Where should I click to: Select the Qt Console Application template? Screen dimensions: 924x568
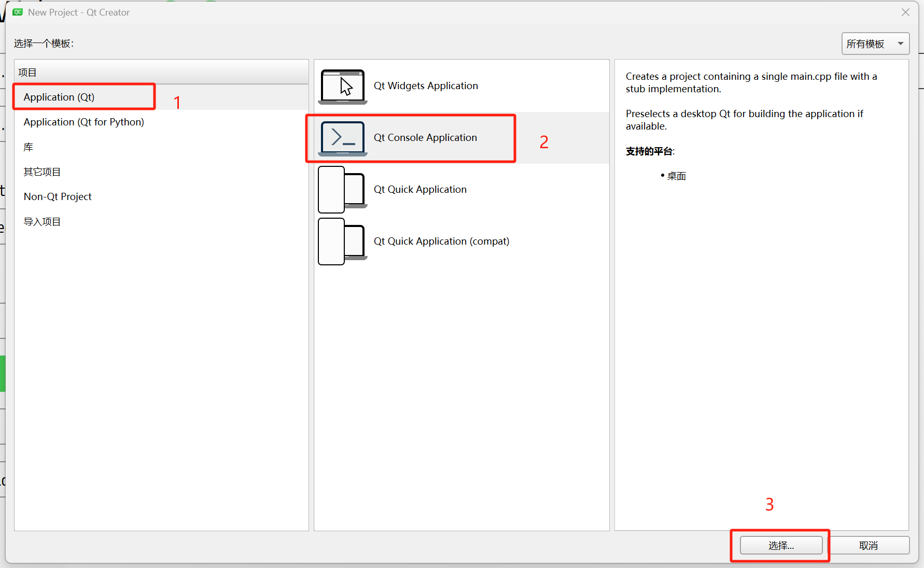pyautogui.click(x=425, y=137)
